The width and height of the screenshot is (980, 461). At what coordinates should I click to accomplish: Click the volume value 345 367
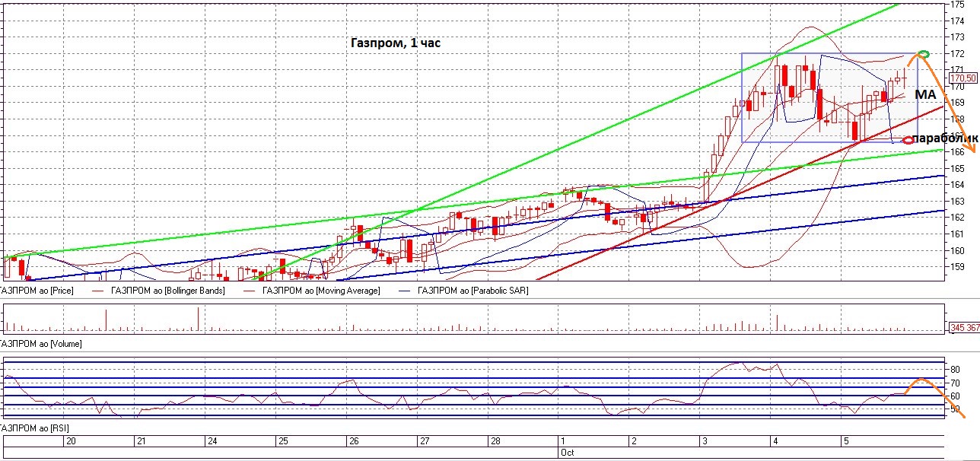coord(963,328)
